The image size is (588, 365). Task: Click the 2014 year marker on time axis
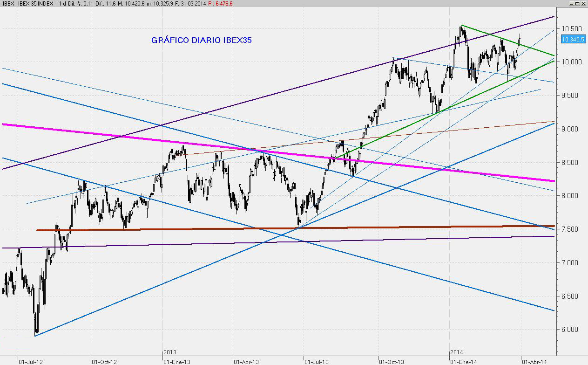[456, 353]
